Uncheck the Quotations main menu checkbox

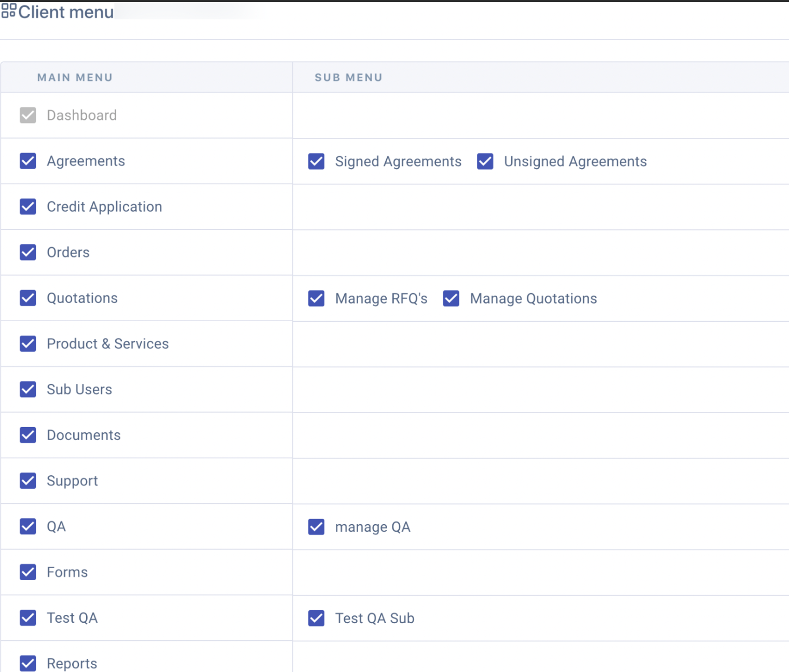pos(28,298)
